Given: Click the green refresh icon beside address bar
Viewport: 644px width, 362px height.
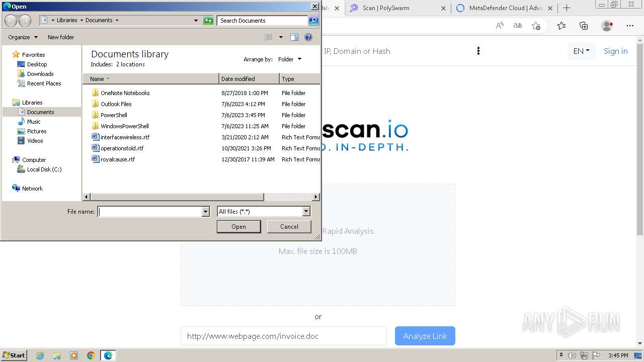Looking at the screenshot, I should tap(208, 21).
